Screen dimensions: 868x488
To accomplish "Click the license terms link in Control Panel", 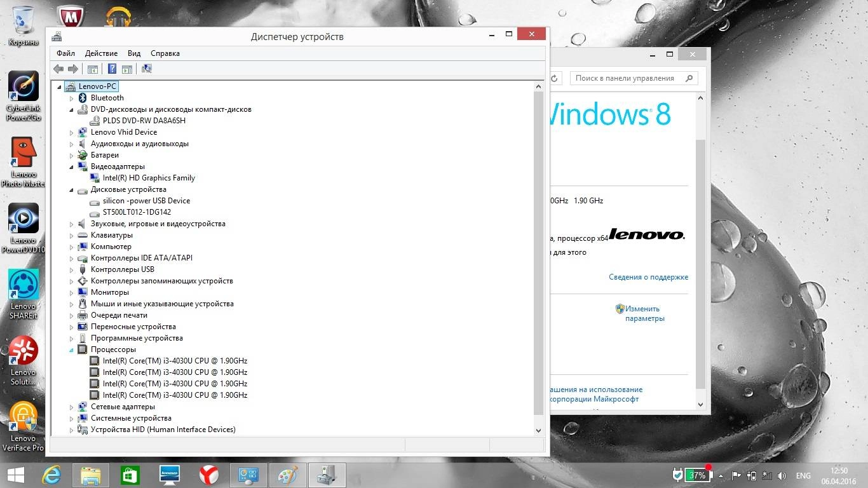I will 596,394.
